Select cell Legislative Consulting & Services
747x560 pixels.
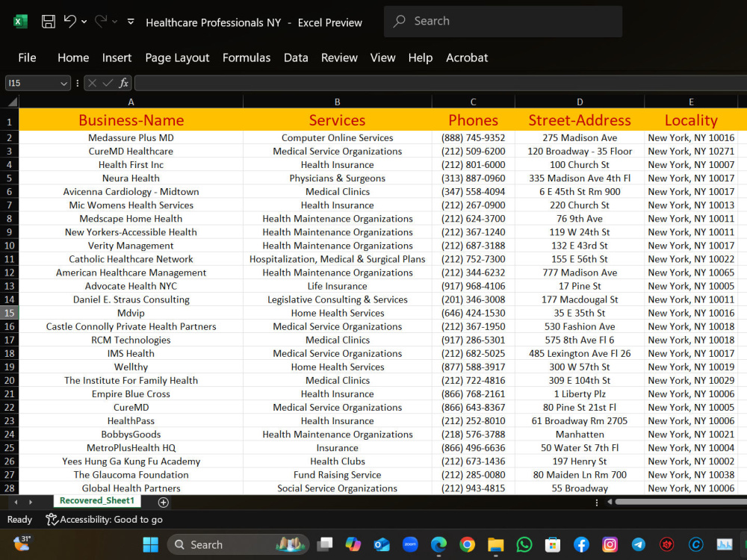[x=338, y=299]
